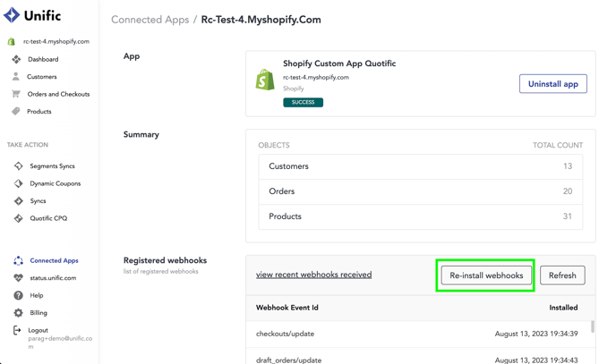Click the Dynamic Coupons icon
The height and width of the screenshot is (364, 616).
point(19,183)
